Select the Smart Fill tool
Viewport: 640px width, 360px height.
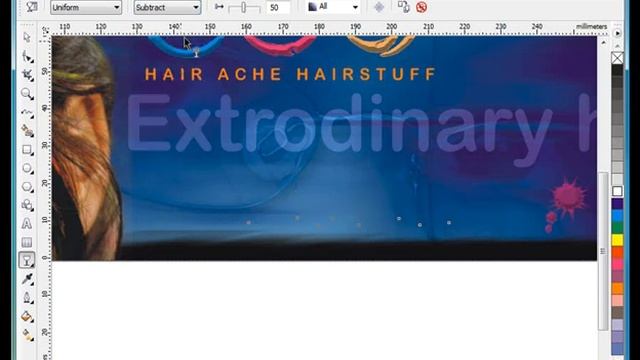click(x=27, y=131)
